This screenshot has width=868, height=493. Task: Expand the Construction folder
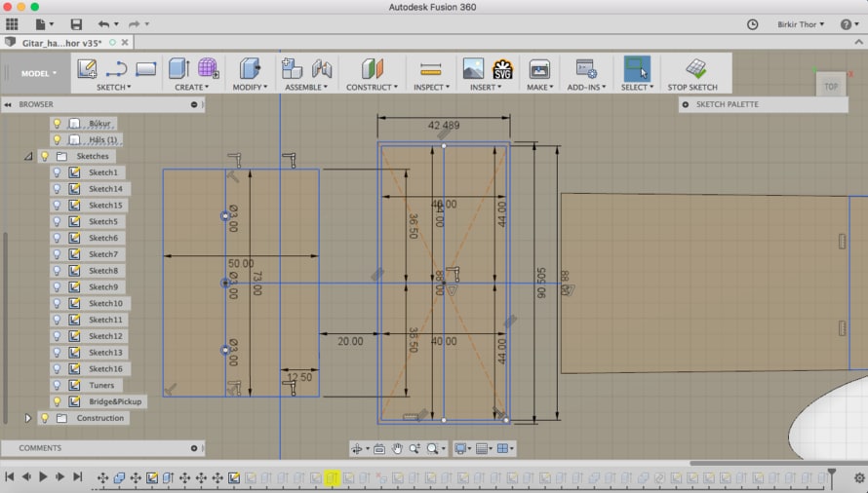pyautogui.click(x=27, y=418)
